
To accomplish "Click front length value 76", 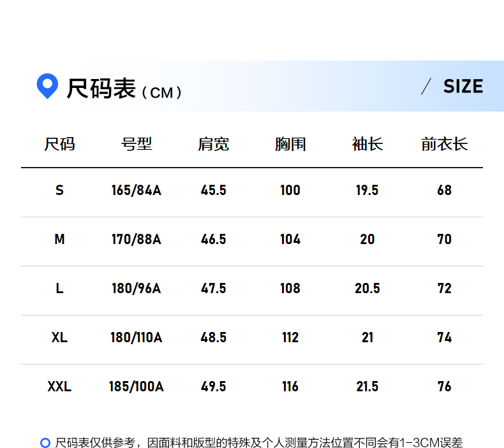I will point(445,386).
